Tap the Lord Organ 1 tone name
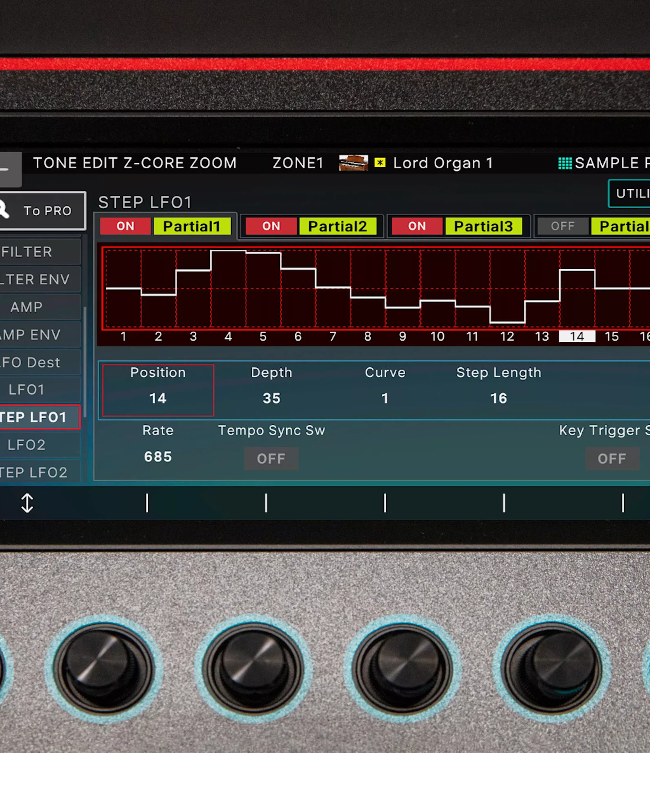 (x=443, y=163)
